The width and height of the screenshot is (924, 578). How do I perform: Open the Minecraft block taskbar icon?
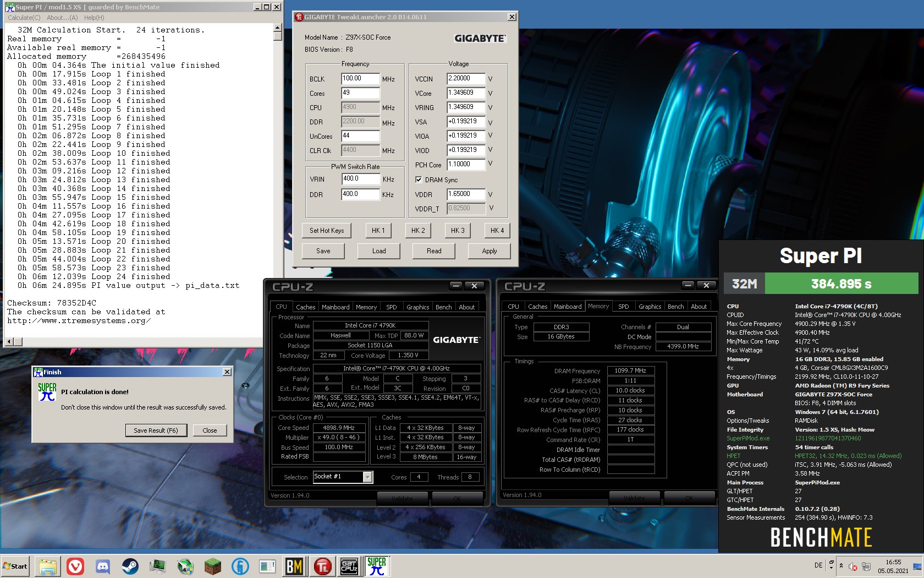tap(213, 566)
